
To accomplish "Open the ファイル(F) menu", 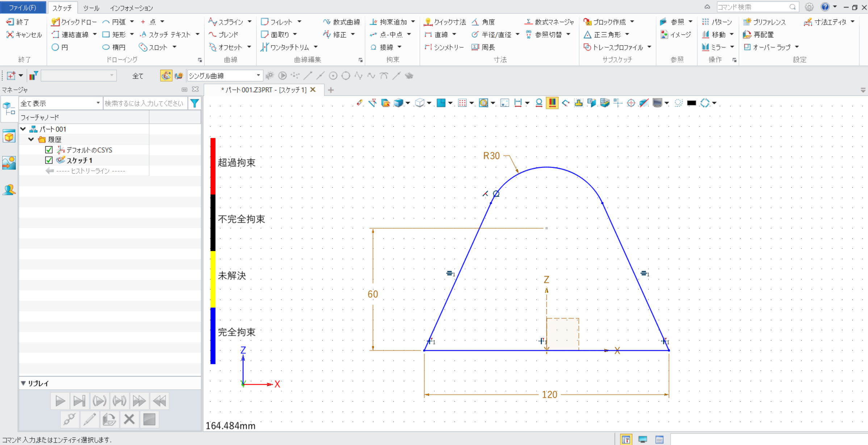I will 23,7.
